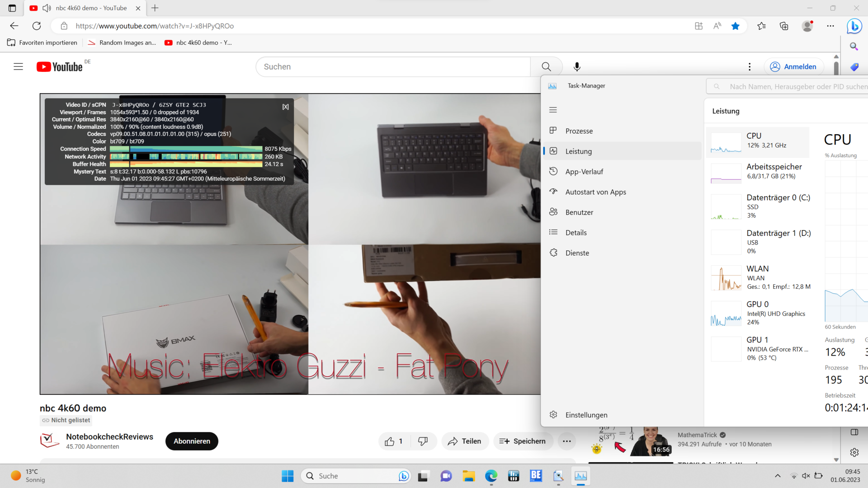
Task: Open a new browser tab
Action: click(155, 8)
